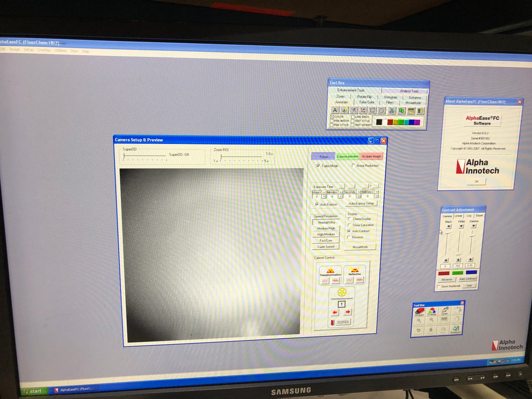The height and width of the screenshot is (399, 532).
Task: Switch to the Analysis Tools tab
Action: pyautogui.click(x=409, y=91)
